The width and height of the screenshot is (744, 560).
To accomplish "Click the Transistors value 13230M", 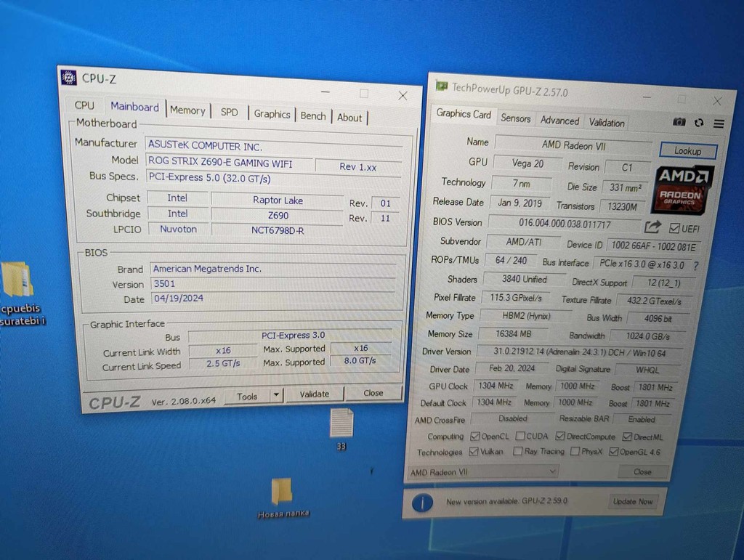I will pyautogui.click(x=622, y=207).
